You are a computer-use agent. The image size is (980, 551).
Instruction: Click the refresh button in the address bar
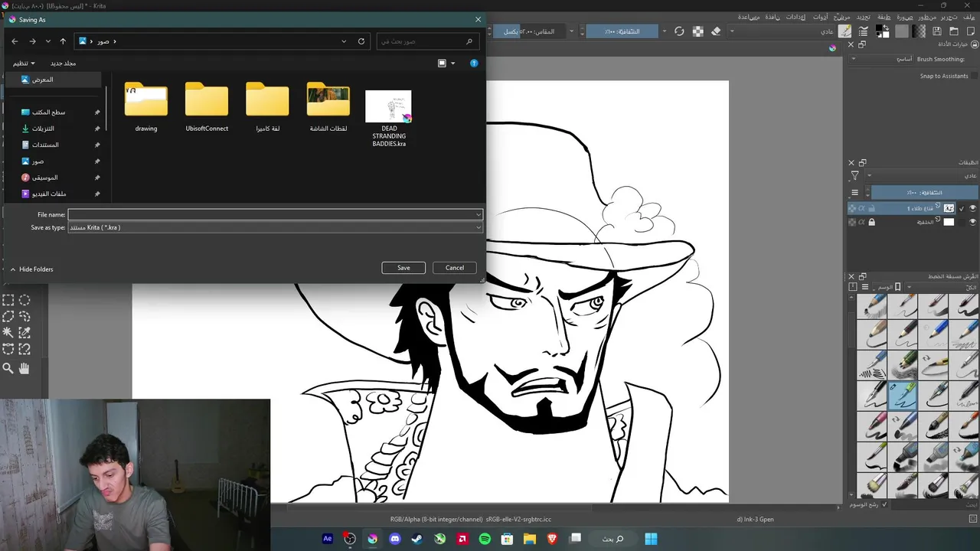(361, 41)
